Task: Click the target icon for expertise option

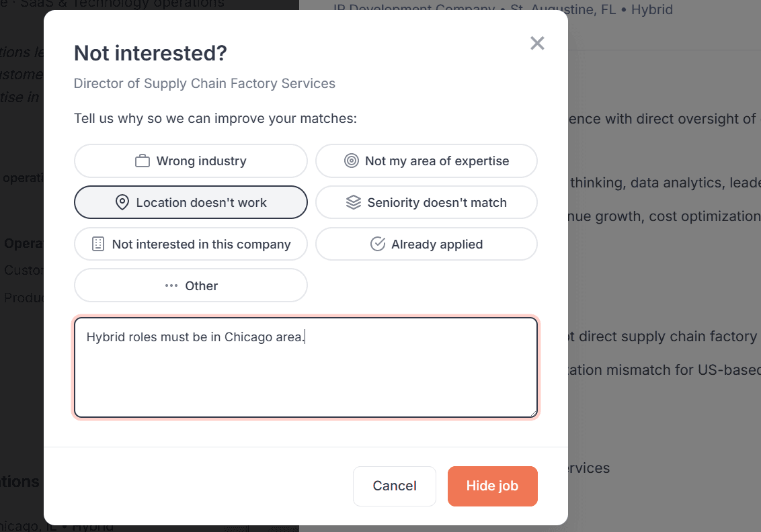Action: click(x=351, y=161)
